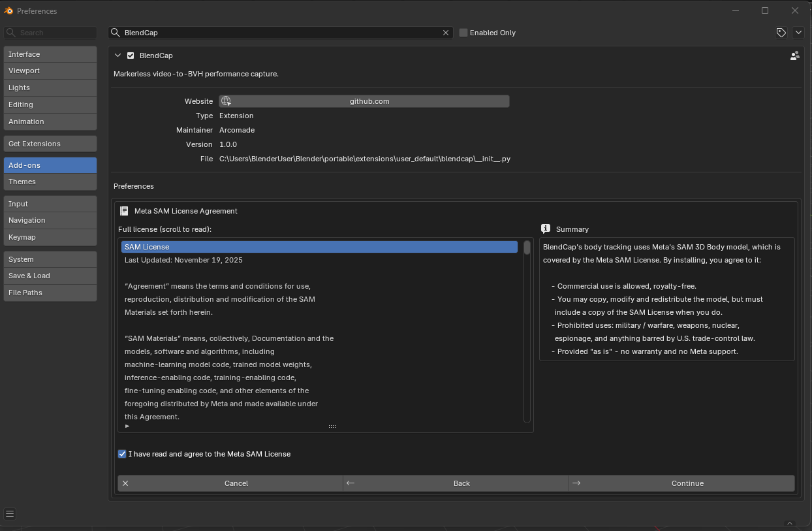Open the Keymap preferences section

(50, 237)
